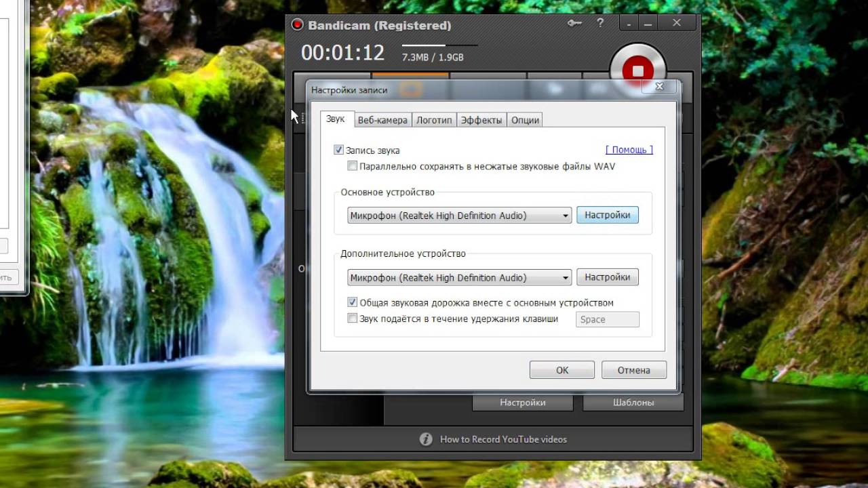The width and height of the screenshot is (868, 488).
Task: Open the Опции tab
Action: tap(525, 120)
